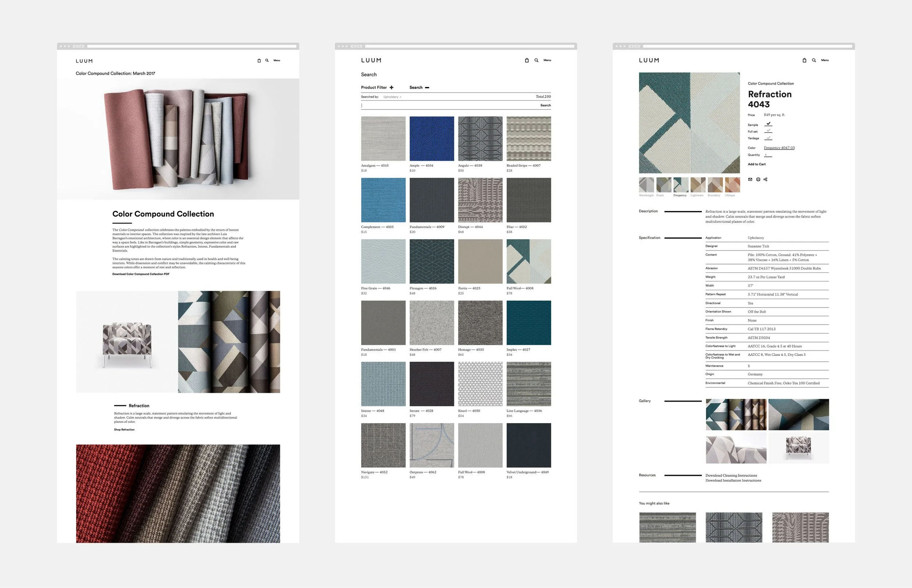
Task: Select the Oblique colorway swatch
Action: pyautogui.click(x=732, y=185)
